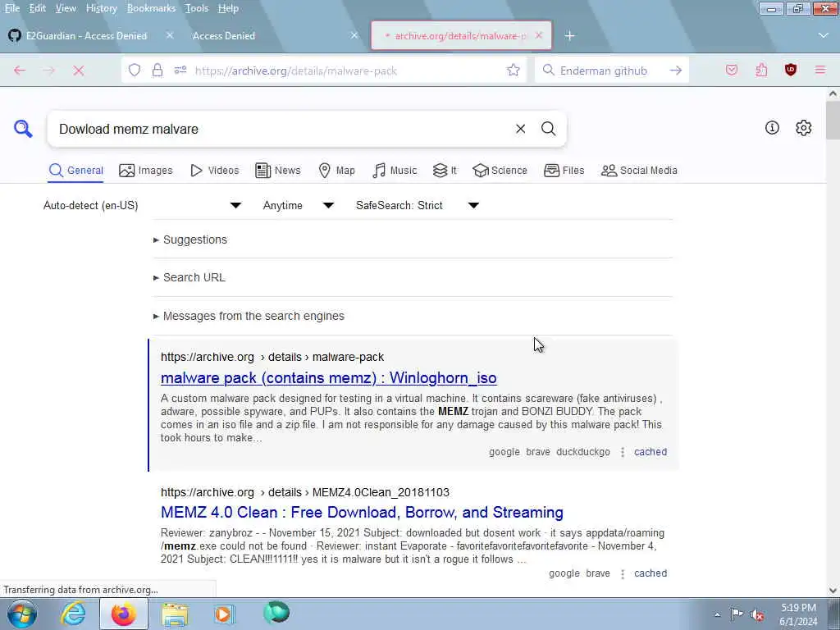The height and width of the screenshot is (630, 840).
Task: Select the Files search category
Action: [564, 171]
